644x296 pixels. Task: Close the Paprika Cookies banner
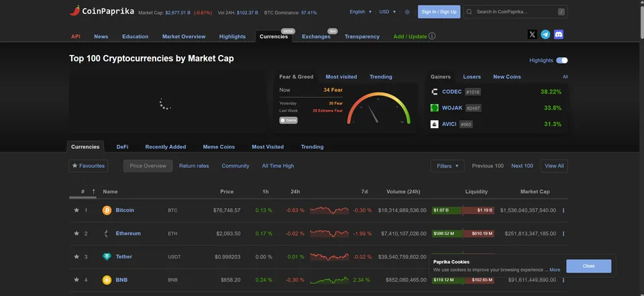(588, 266)
